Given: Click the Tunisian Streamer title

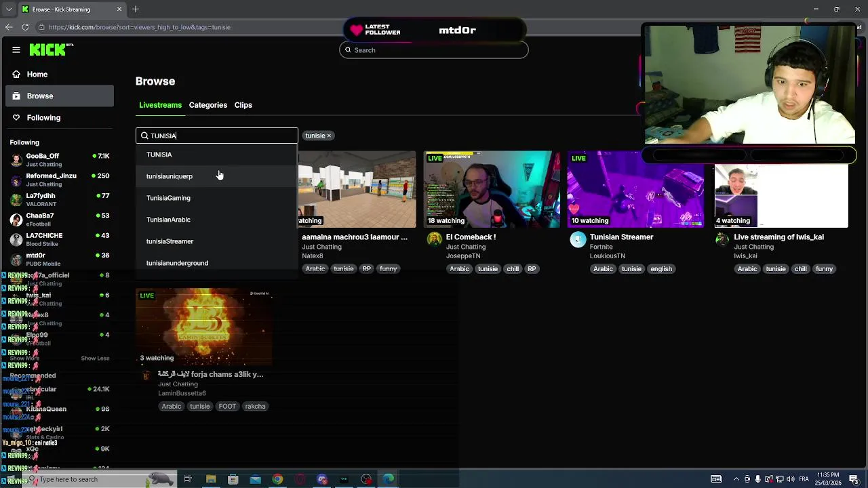Looking at the screenshot, I should pos(621,237).
